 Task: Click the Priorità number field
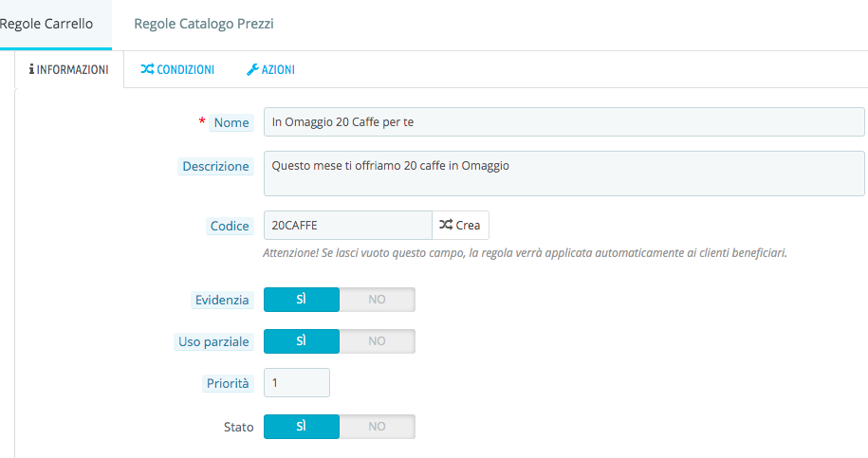[x=296, y=383]
